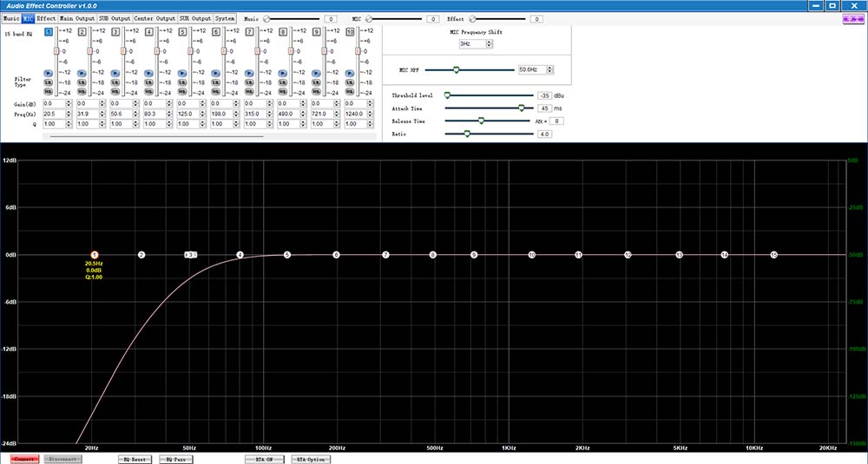Click band 1 Gain stepper arrows
Viewport: 868px width, 464px height.
tap(69, 103)
